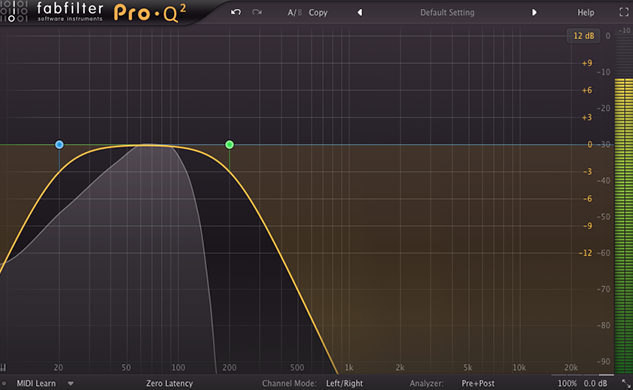Click the MIDI Learn button
The height and width of the screenshot is (390, 633).
(x=36, y=383)
